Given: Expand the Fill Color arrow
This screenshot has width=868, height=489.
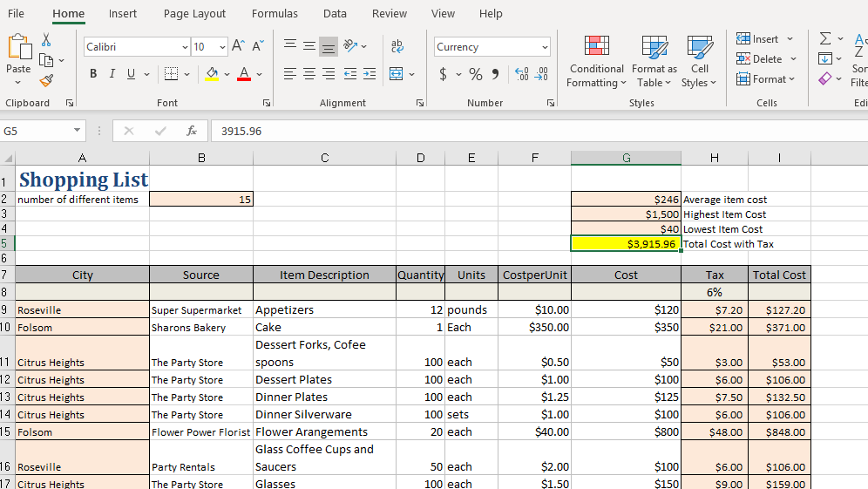Looking at the screenshot, I should coord(227,74).
